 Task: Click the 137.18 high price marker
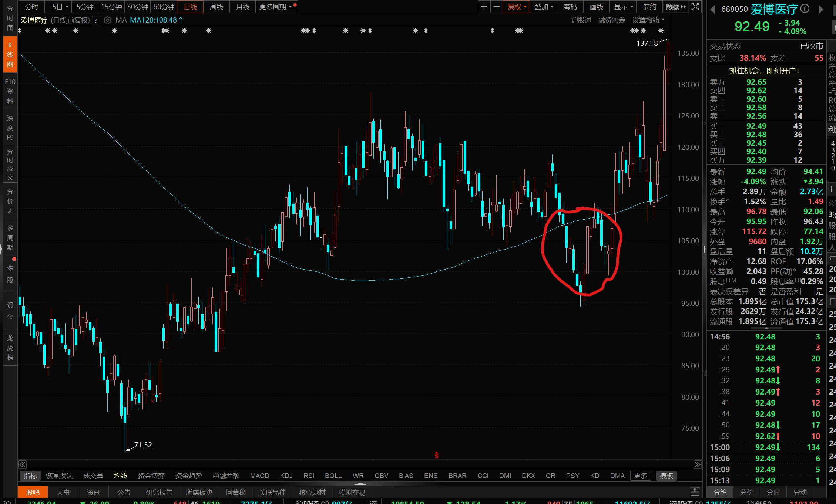(x=647, y=43)
